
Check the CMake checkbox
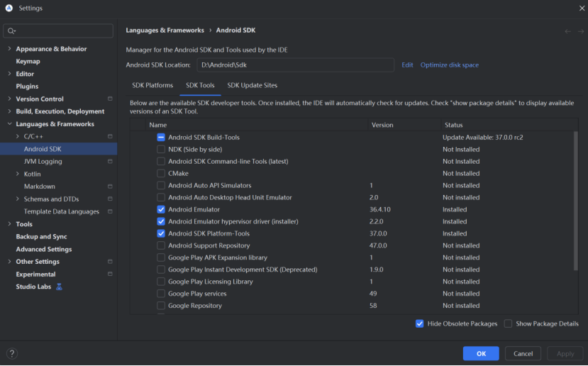pyautogui.click(x=161, y=173)
